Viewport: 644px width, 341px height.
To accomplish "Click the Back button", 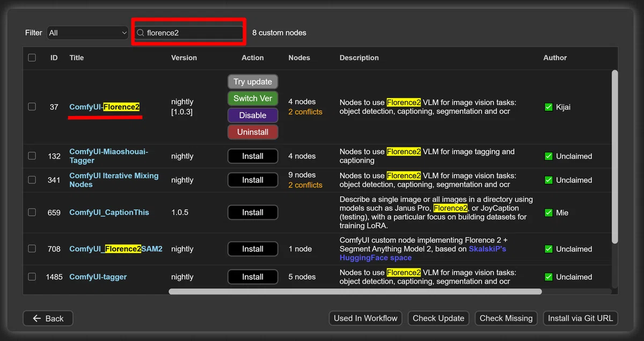I will (x=48, y=318).
